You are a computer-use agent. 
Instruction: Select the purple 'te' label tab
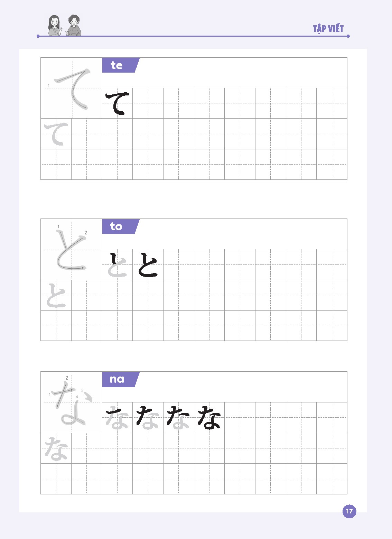coord(121,65)
